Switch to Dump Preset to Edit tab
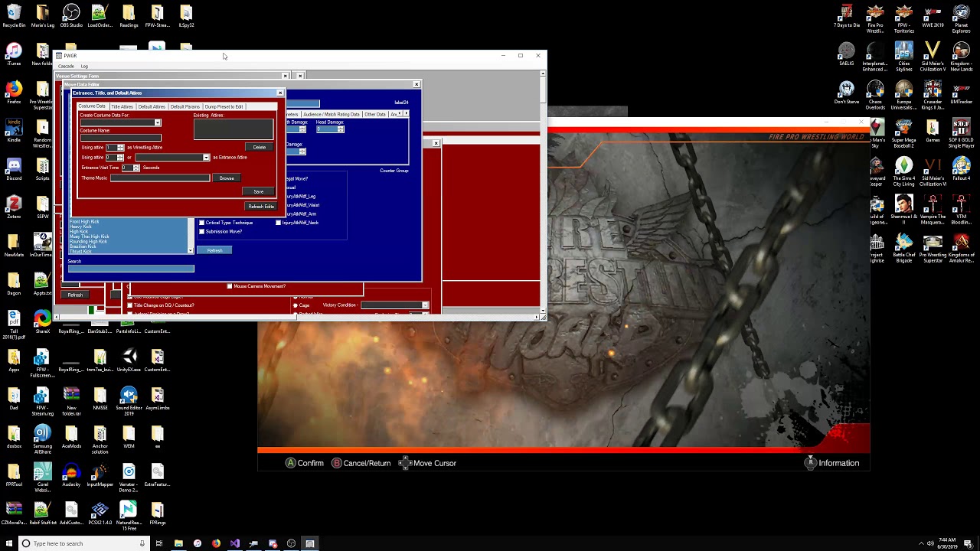Viewport: 980px width, 551px height. pyautogui.click(x=224, y=106)
